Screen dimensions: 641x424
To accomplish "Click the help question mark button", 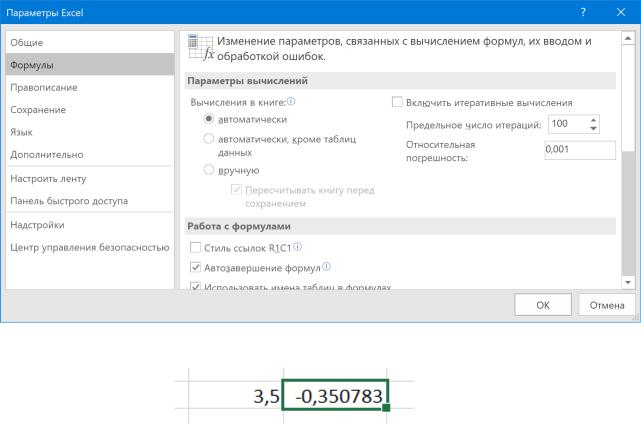I will (x=583, y=12).
